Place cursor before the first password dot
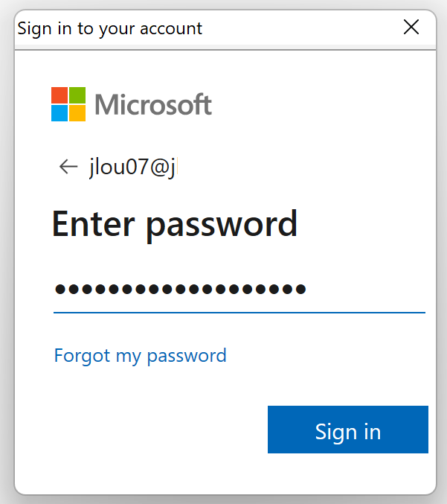 [54, 290]
